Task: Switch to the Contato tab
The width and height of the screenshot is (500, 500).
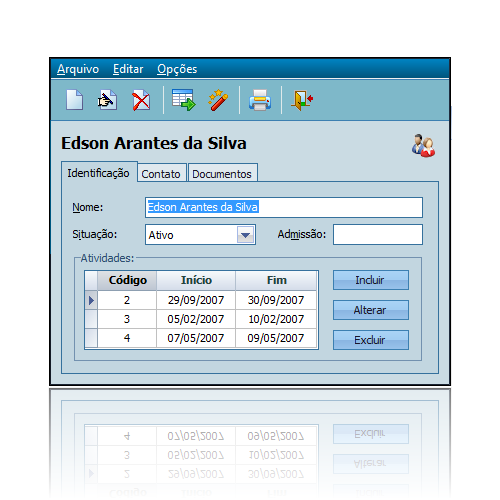Action: (161, 174)
